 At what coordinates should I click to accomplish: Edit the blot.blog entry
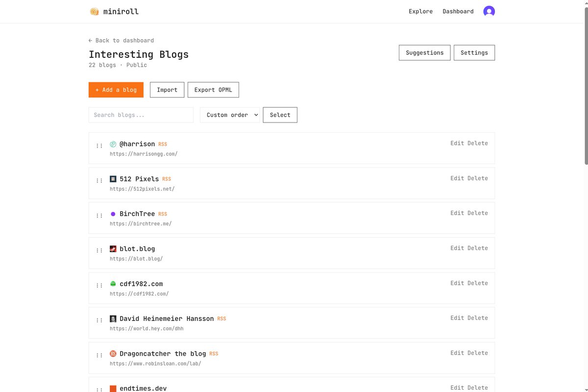[x=457, y=248]
